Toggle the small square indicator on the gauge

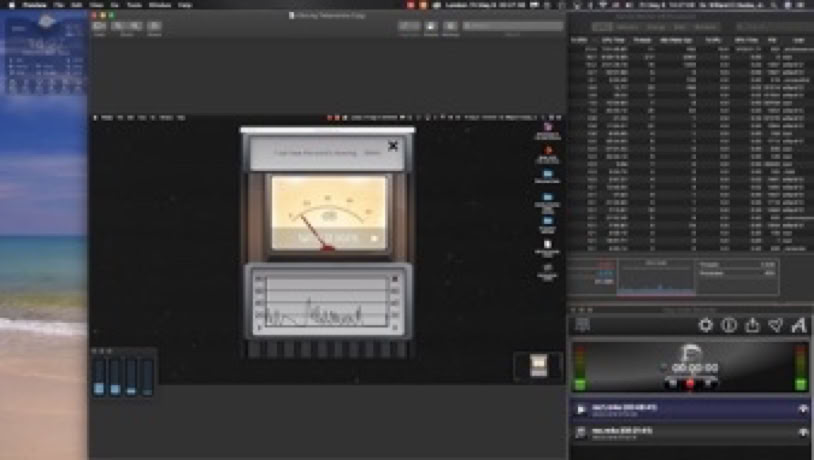375,239
